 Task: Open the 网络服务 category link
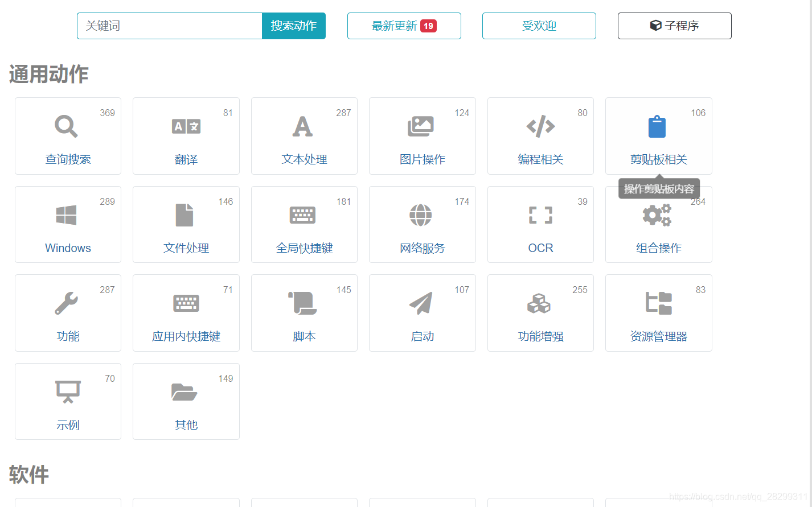click(423, 248)
